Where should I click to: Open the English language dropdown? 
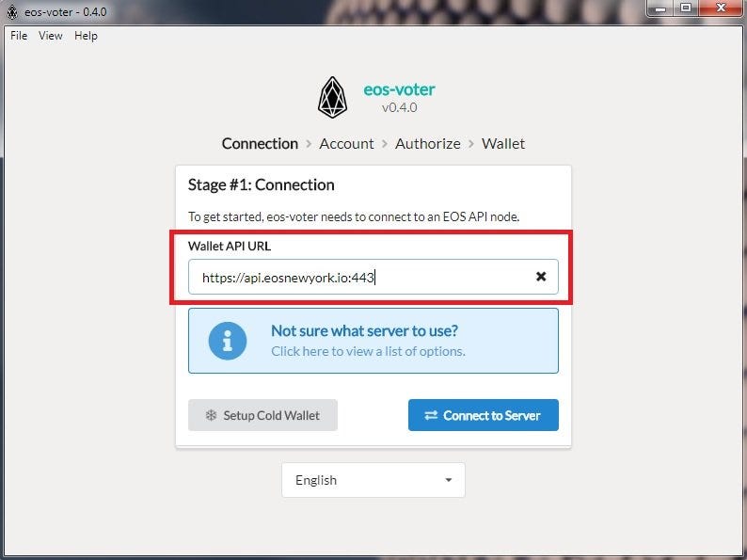[x=373, y=480]
